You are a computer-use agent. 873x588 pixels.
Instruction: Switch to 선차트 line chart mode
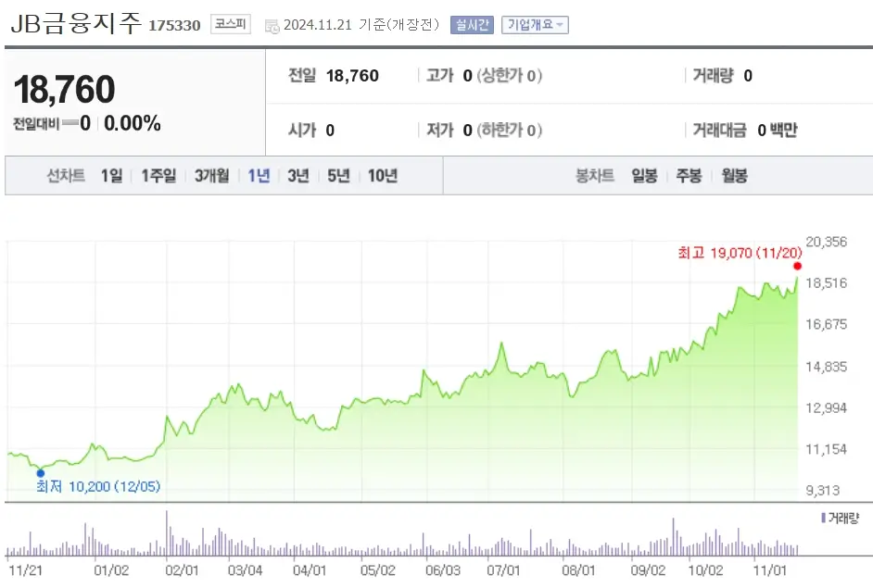coord(64,176)
